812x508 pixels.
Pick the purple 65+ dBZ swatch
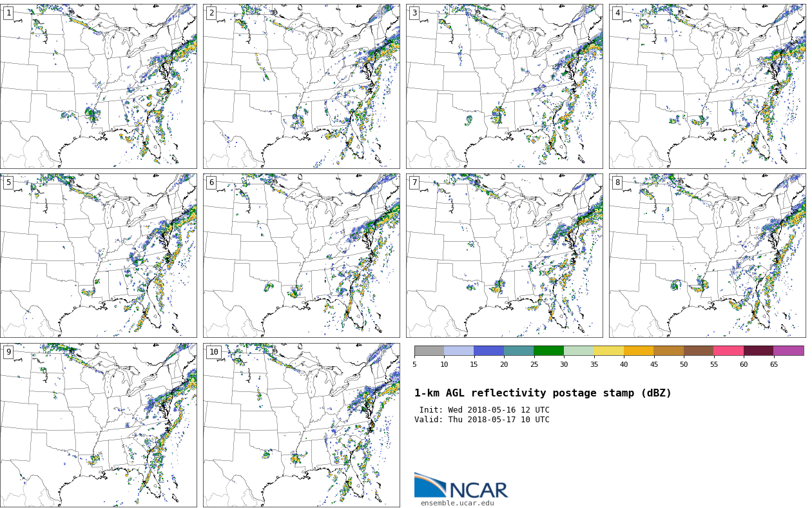click(x=788, y=351)
